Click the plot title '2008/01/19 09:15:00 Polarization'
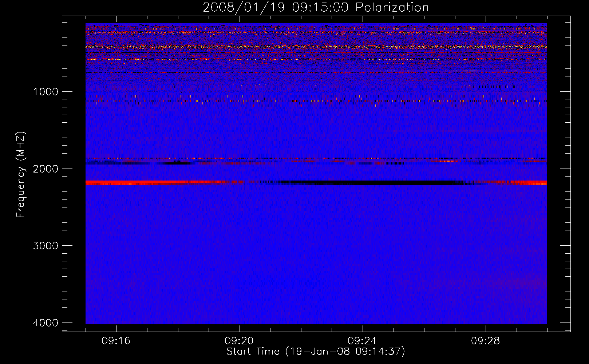Image resolution: width=589 pixels, height=364 pixels. coord(316,7)
